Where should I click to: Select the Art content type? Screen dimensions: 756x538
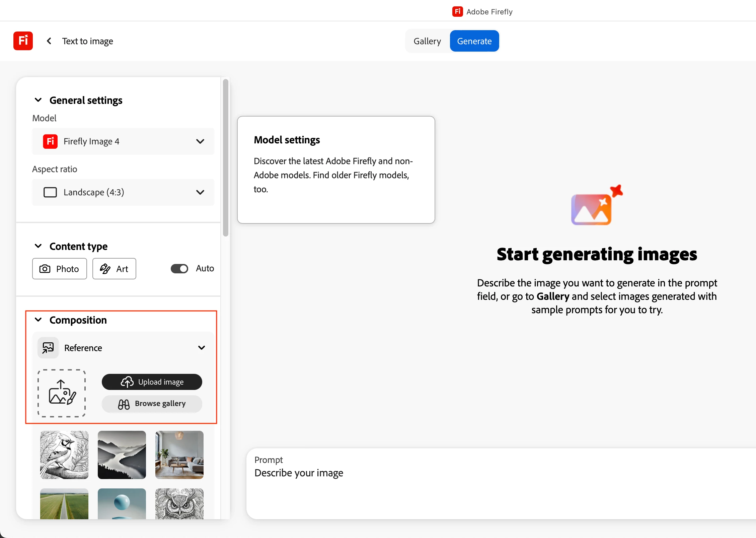click(x=114, y=269)
